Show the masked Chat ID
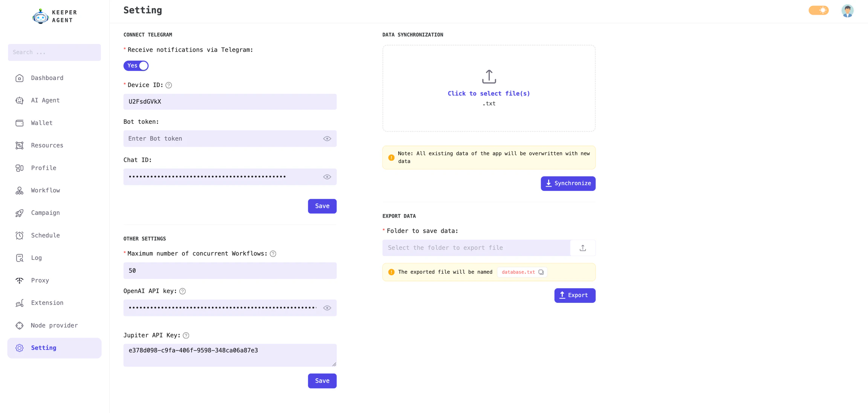 coord(327,177)
